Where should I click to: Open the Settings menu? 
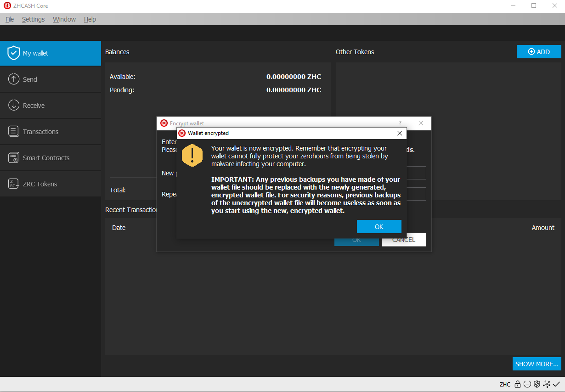[x=33, y=19]
